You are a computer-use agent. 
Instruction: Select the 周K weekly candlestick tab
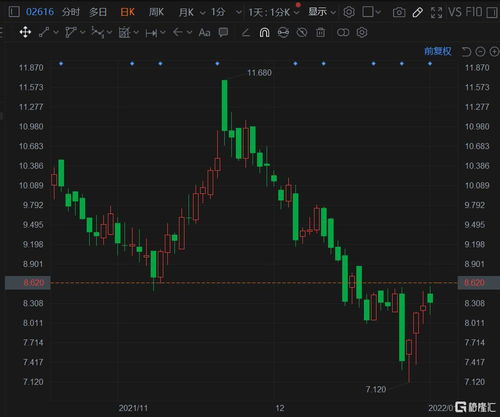156,12
